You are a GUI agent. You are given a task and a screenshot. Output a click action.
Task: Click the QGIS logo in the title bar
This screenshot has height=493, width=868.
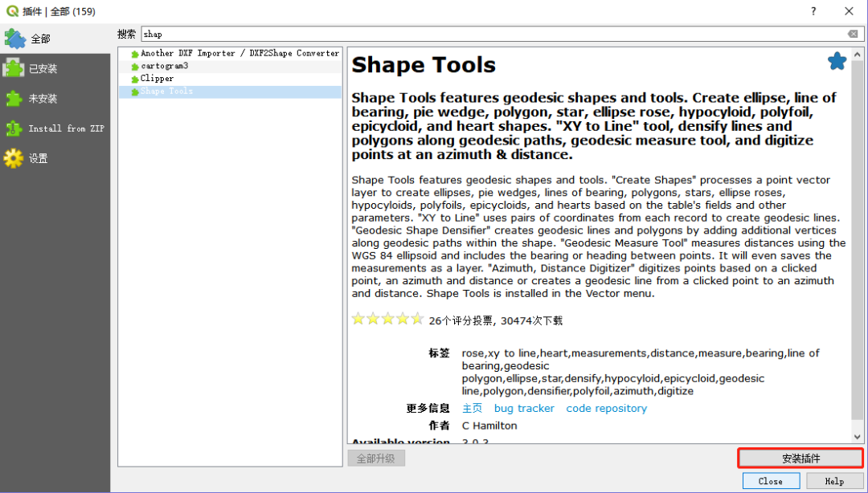pos(11,11)
